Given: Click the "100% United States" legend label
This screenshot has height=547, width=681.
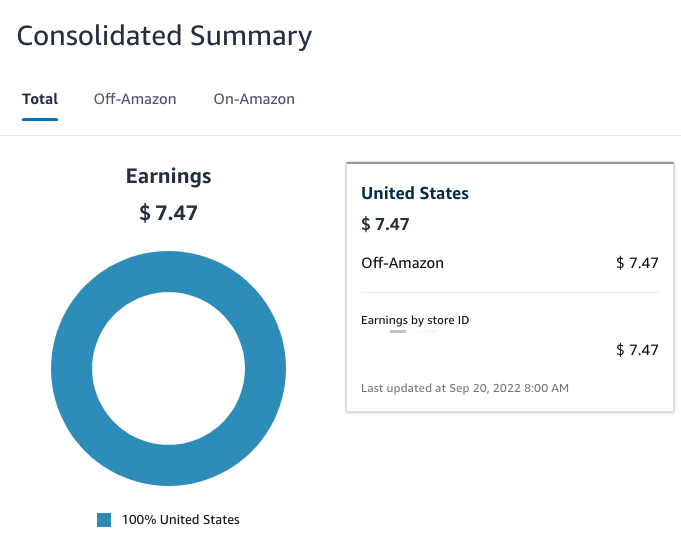Looking at the screenshot, I should pos(181,520).
